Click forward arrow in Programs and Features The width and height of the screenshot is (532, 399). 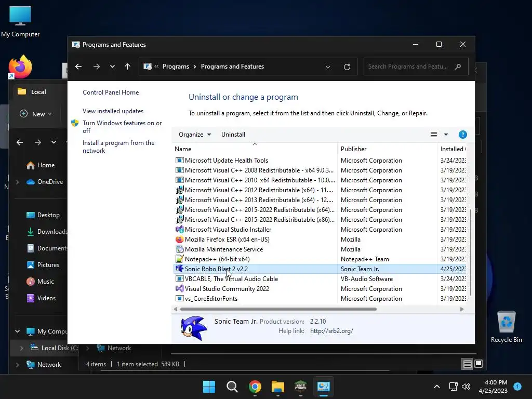[96, 66]
